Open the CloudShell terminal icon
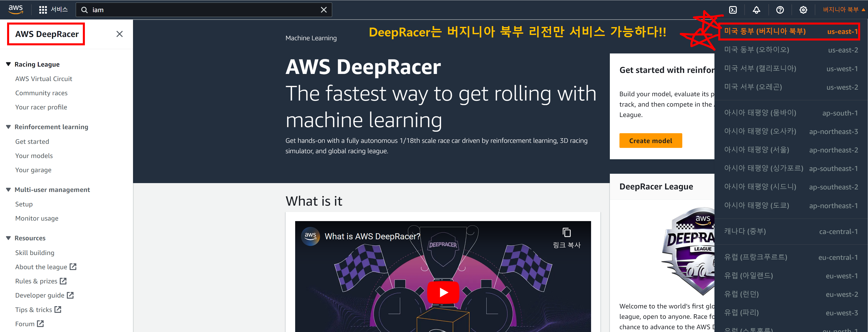 pyautogui.click(x=733, y=10)
